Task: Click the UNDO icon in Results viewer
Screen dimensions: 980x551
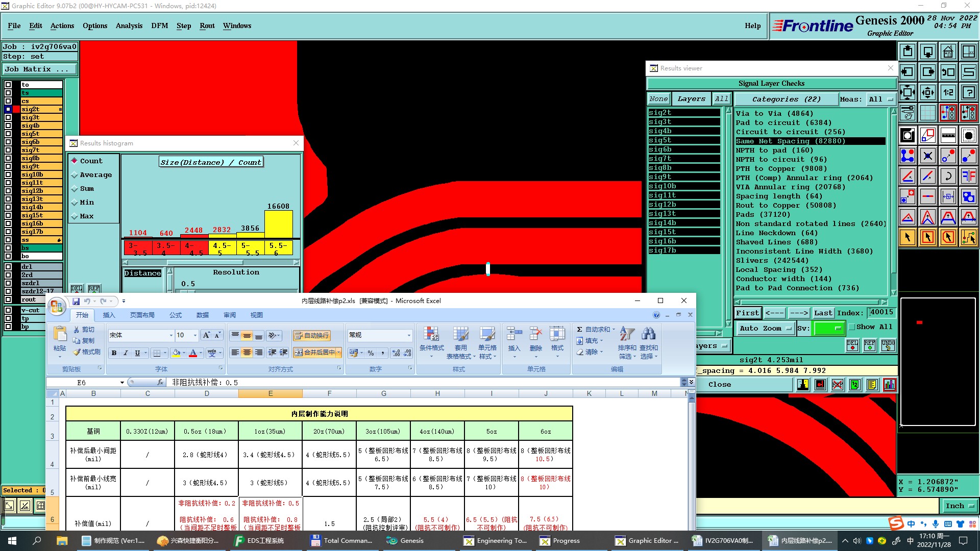Action: click(x=888, y=345)
